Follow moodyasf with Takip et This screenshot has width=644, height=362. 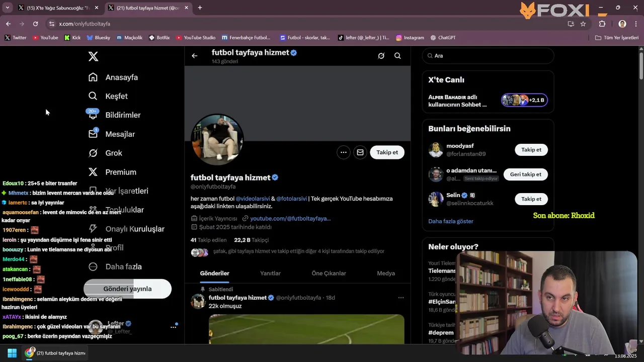point(531,150)
